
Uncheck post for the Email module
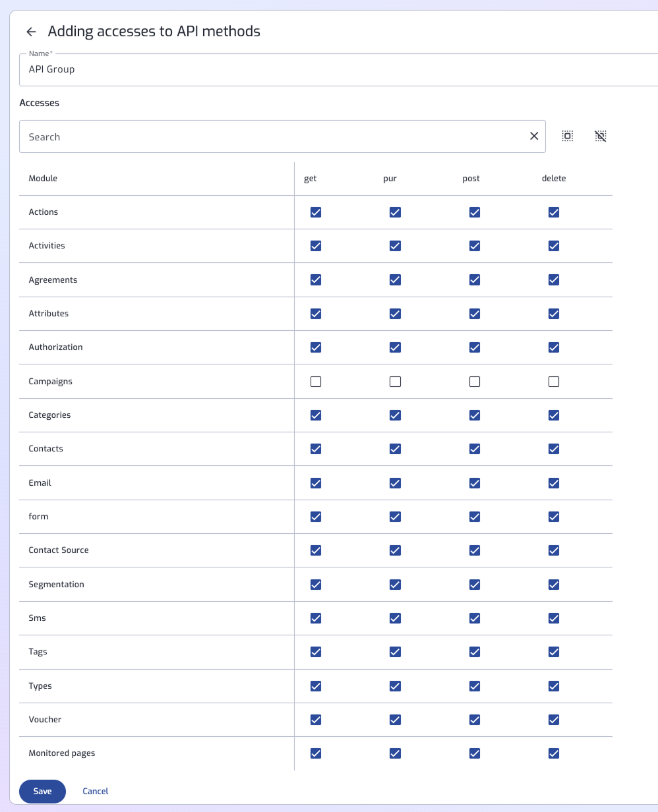475,483
